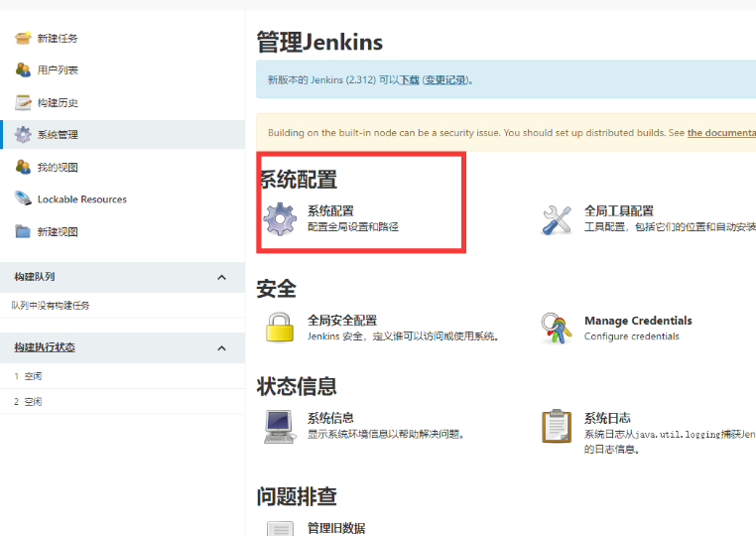Open the documentation link in security warning
756x536 pixels.
(x=721, y=133)
